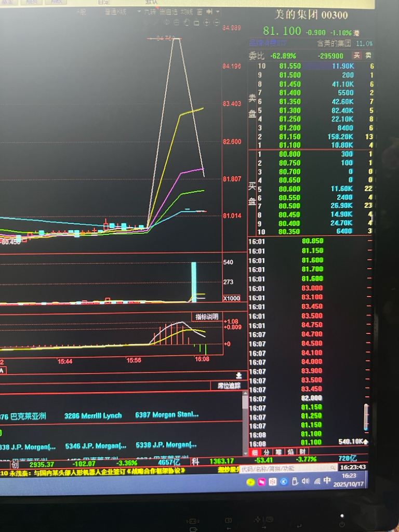Click the 默认 tab at top
The width and height of the screenshot is (399, 532).
pyautogui.click(x=151, y=2)
